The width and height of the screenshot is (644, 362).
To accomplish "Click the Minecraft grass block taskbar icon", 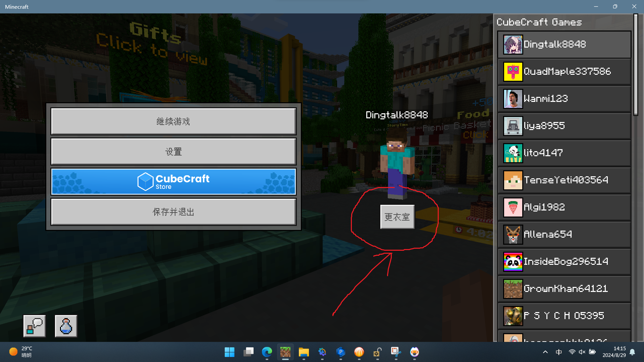I will coord(285,352).
